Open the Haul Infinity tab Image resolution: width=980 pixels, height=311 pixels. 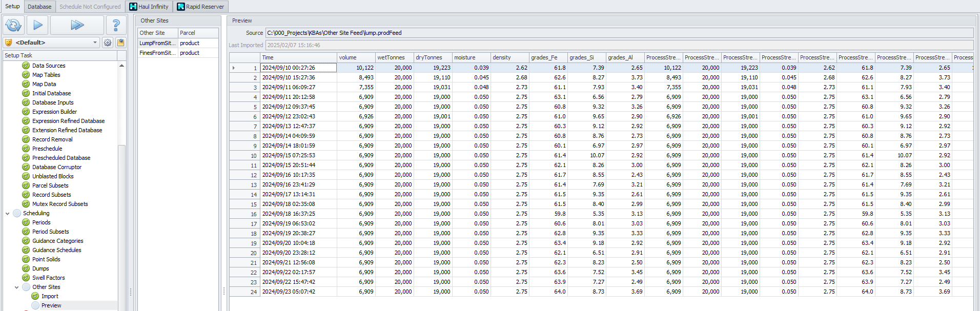(149, 7)
